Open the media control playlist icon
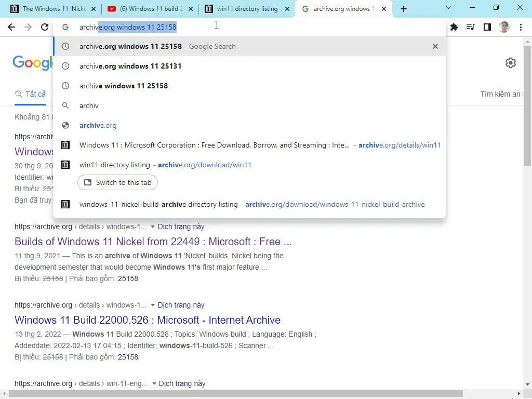Image resolution: width=532 pixels, height=399 pixels. point(471,27)
